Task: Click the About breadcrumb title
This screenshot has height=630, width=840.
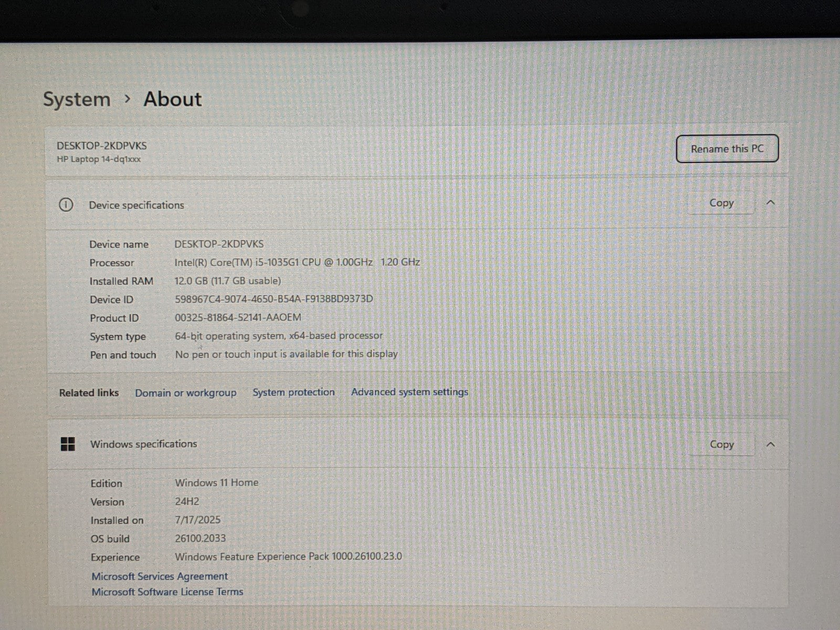Action: click(x=173, y=99)
